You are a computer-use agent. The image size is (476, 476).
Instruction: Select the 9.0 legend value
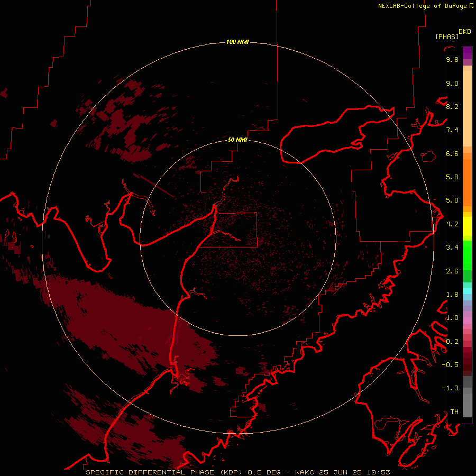pyautogui.click(x=452, y=83)
